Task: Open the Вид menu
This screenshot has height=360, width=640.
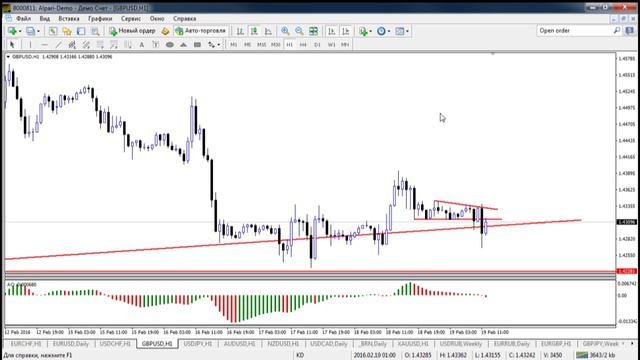Action: pyautogui.click(x=44, y=18)
